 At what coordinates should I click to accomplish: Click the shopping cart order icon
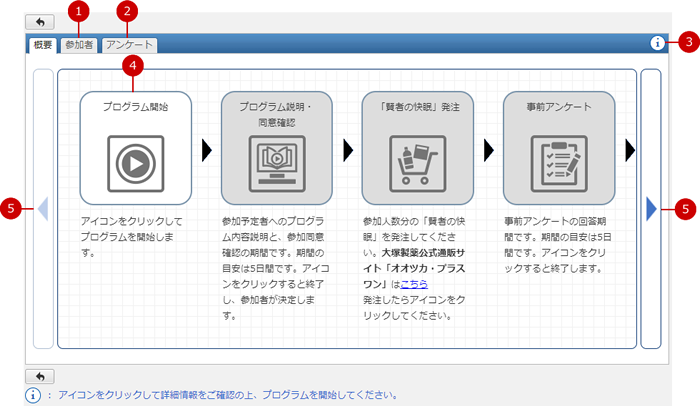click(418, 161)
